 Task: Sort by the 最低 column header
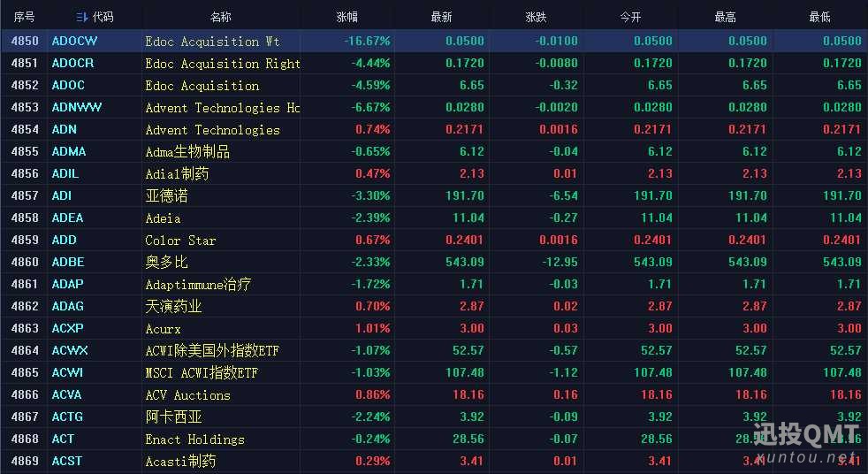(819, 18)
